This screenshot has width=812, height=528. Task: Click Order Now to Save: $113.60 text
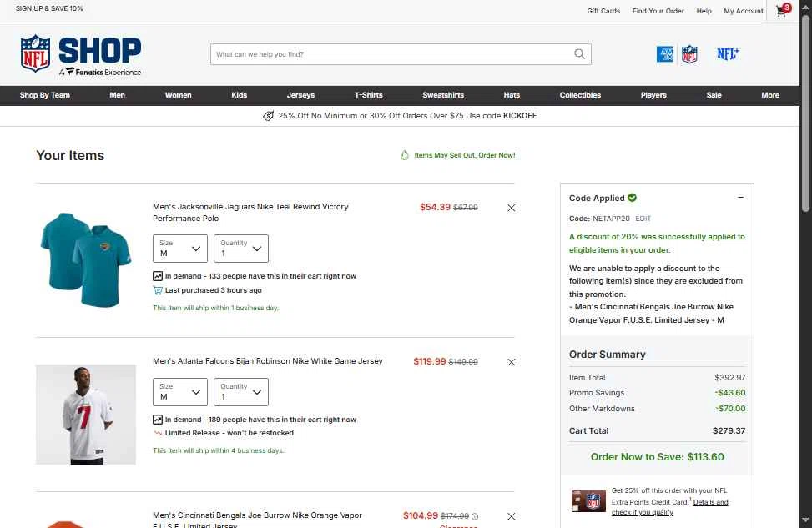point(657,457)
